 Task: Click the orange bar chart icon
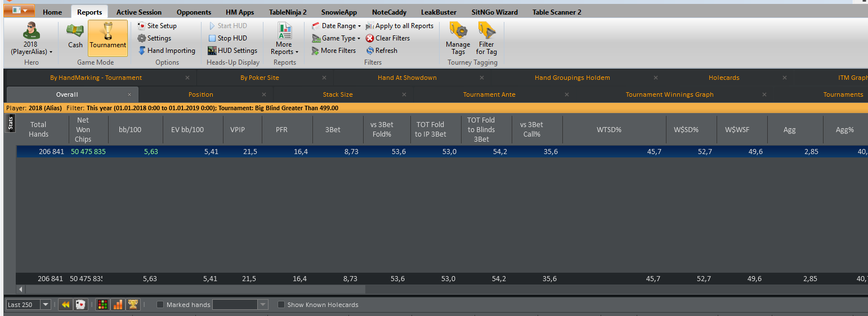(118, 304)
